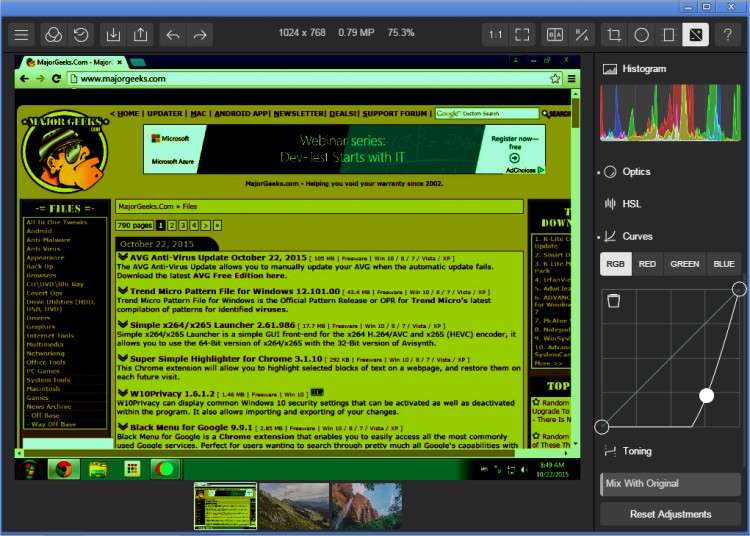Click the fit-to-screen icon
Screen dimensions: 750x536
[522, 34]
